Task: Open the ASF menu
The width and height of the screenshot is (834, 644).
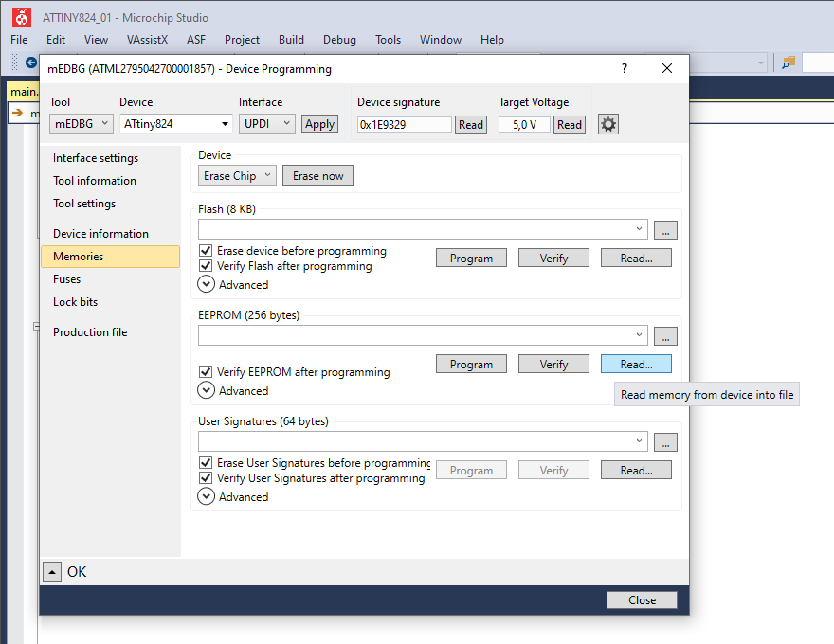Action: click(196, 40)
